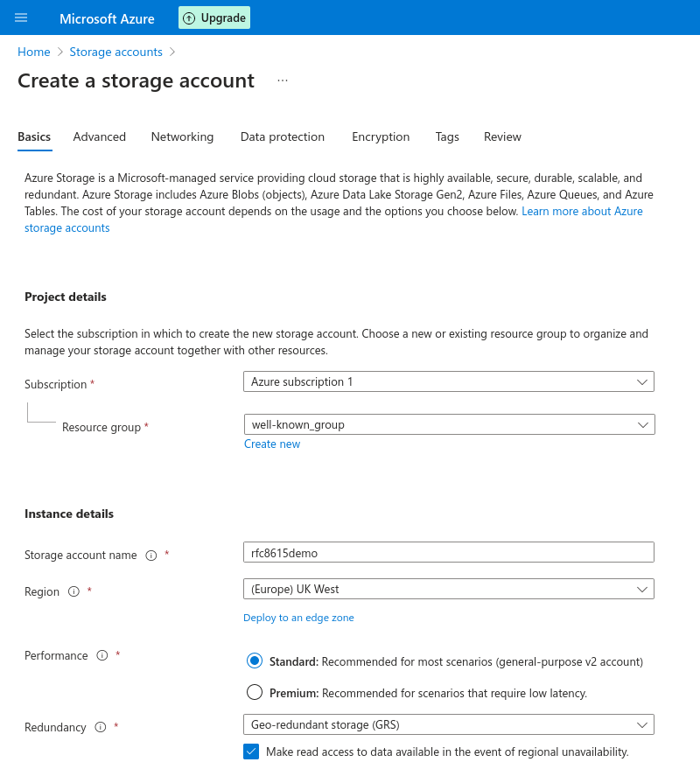This screenshot has height=783, width=700.
Task: Show info tooltip for Redundancy
Action: pyautogui.click(x=101, y=727)
